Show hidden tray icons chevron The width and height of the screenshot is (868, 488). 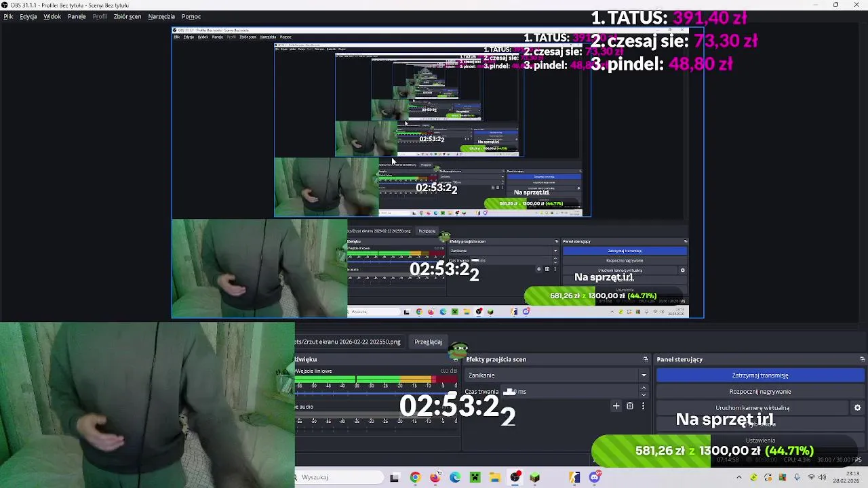739,478
